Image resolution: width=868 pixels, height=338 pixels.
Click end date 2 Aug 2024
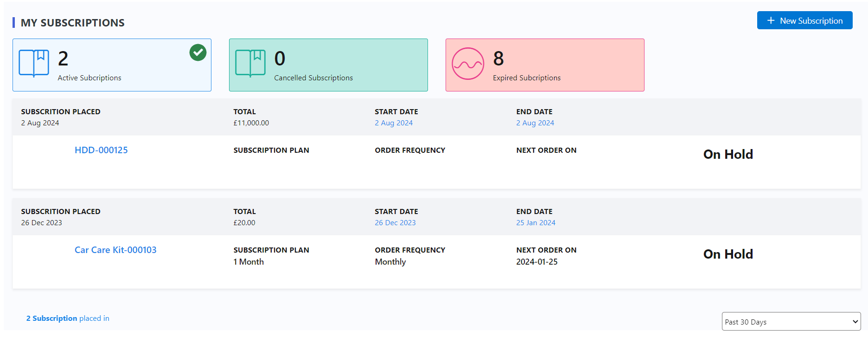tap(535, 123)
